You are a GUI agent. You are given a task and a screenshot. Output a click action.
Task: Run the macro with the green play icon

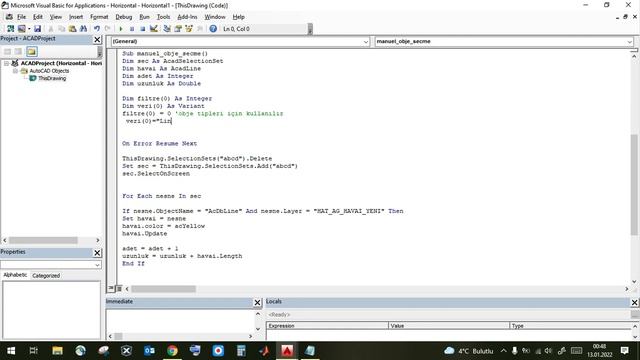coord(121,29)
